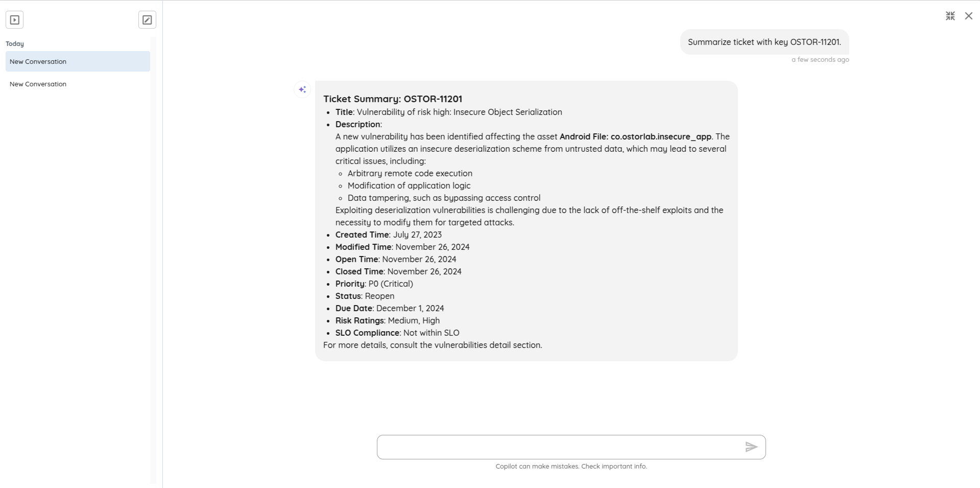Click the bold 'Android File: co.ostorlab.insecure_app' text

[x=635, y=136]
